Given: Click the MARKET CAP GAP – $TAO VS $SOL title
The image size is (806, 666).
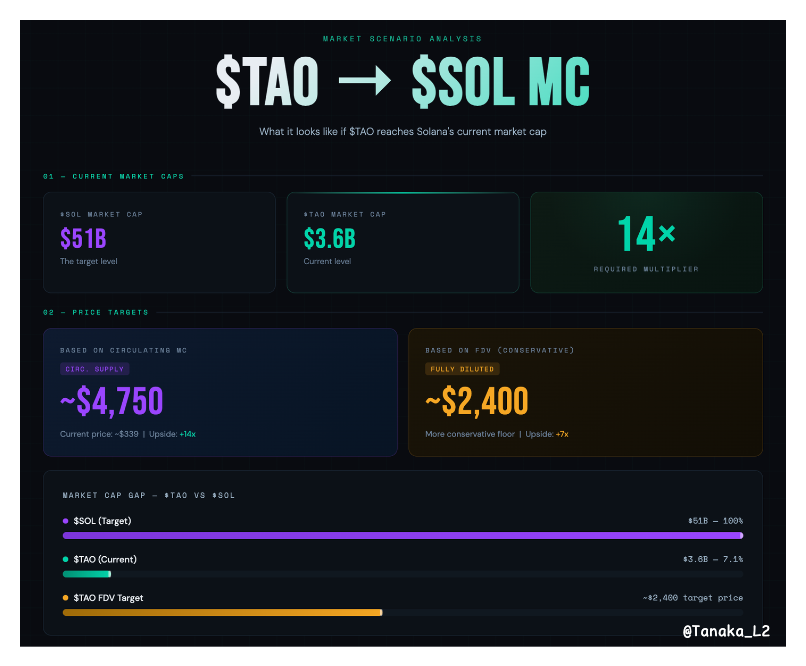Looking at the screenshot, I should pyautogui.click(x=149, y=495).
